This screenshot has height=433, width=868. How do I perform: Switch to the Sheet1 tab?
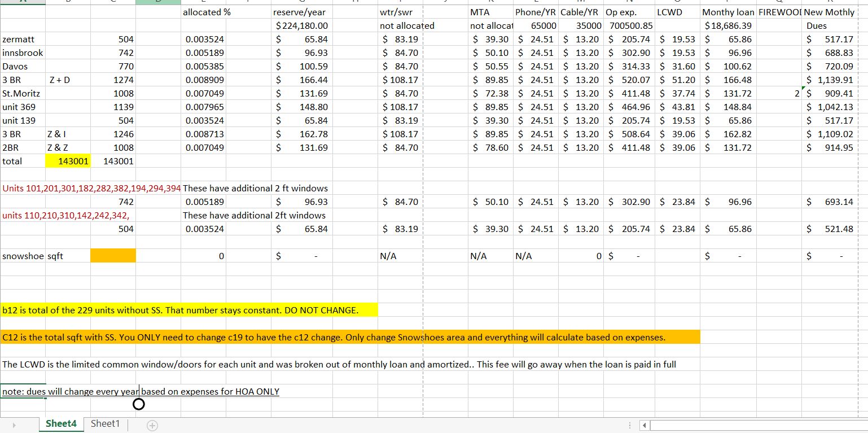click(x=106, y=424)
